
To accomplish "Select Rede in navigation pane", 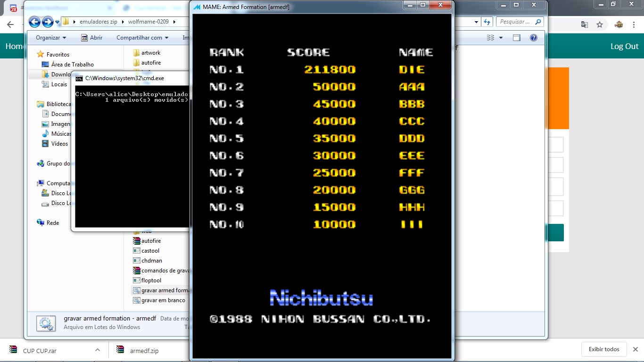I will pos(48,223).
